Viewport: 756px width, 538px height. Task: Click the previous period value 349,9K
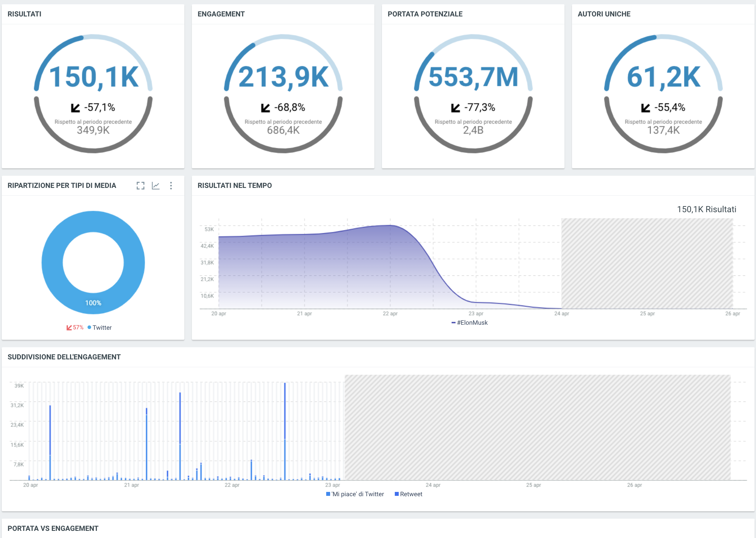pyautogui.click(x=93, y=130)
